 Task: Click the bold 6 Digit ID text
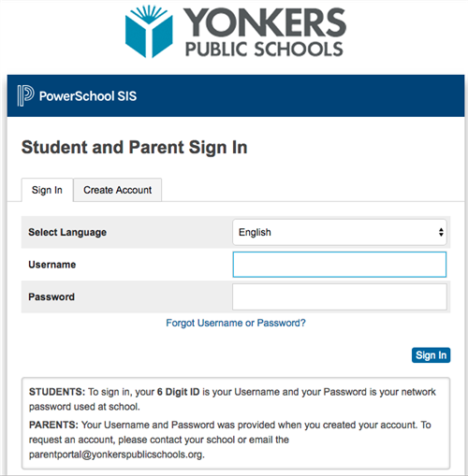[178, 392]
